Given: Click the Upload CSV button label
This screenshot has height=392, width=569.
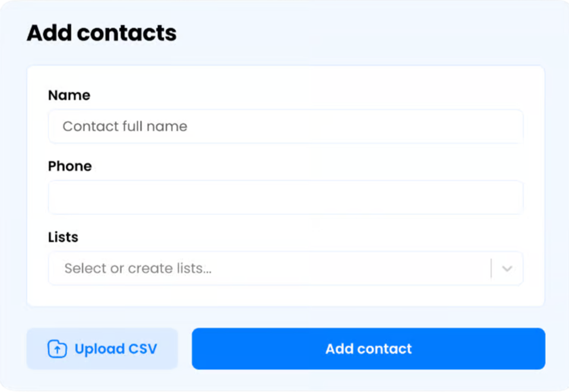Looking at the screenshot, I should 116,349.
